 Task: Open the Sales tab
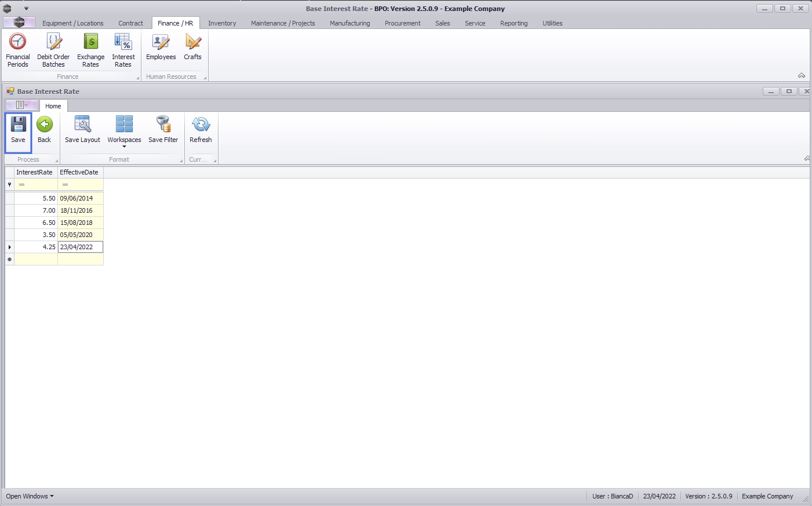pos(443,23)
